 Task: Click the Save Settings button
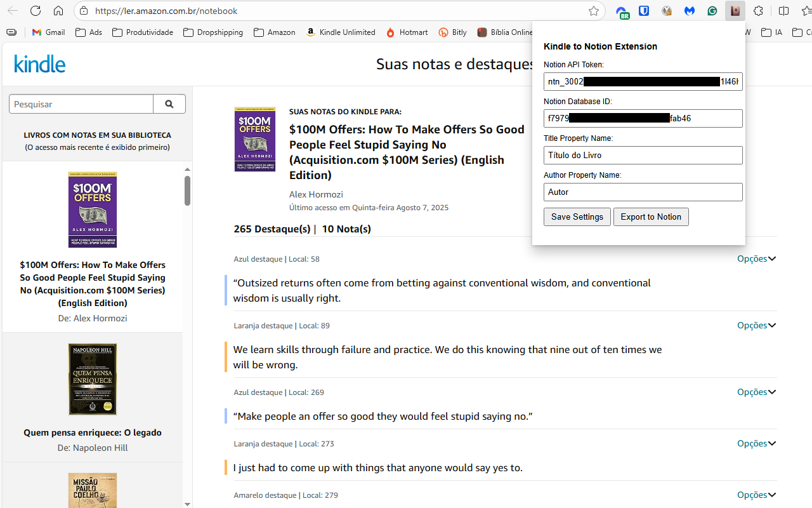577,217
